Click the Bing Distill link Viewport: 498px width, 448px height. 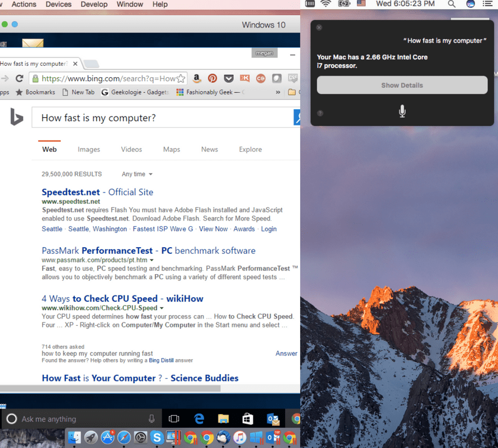[161, 360]
